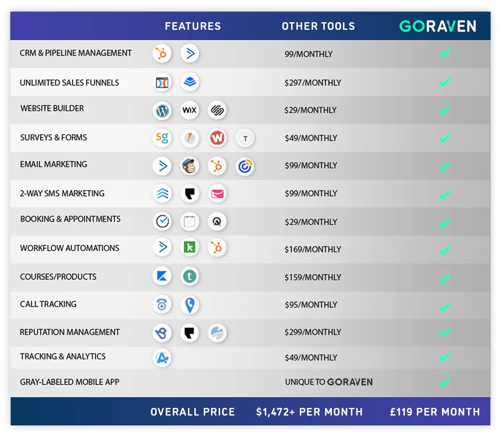Click the "$169/MONTHLY" price
The image size is (501, 448).
point(313,250)
